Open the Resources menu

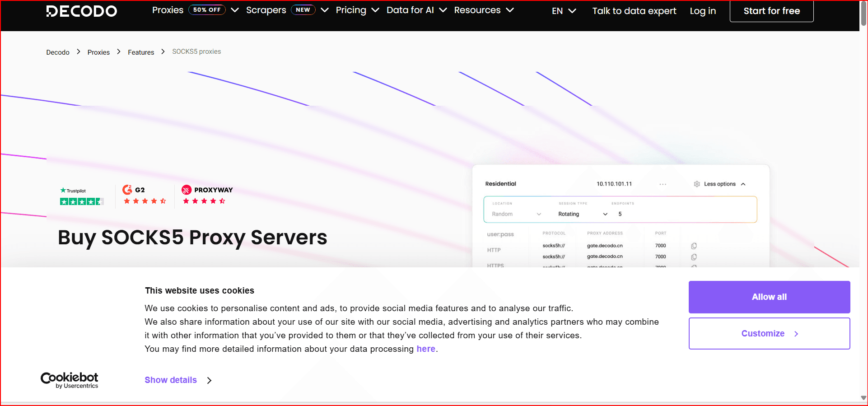483,10
